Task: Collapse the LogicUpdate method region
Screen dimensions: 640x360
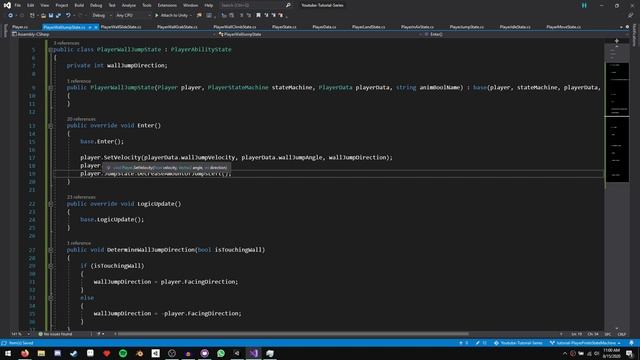Action: click(51, 204)
